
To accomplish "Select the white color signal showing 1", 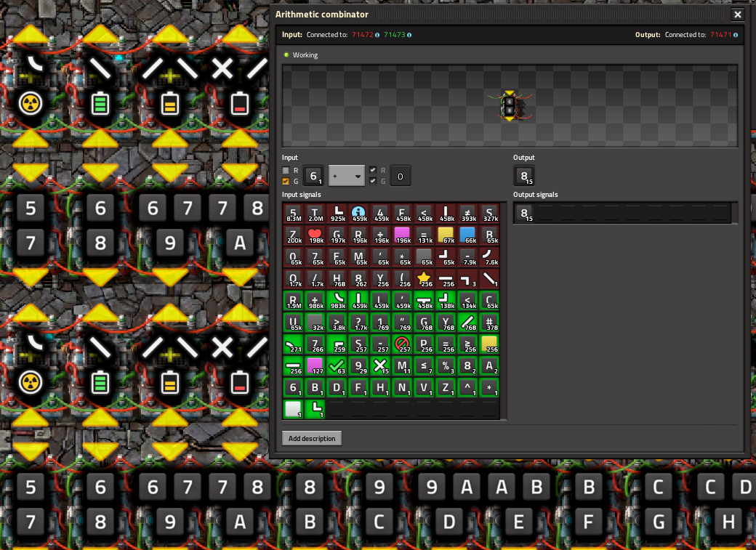I will click(x=293, y=409).
